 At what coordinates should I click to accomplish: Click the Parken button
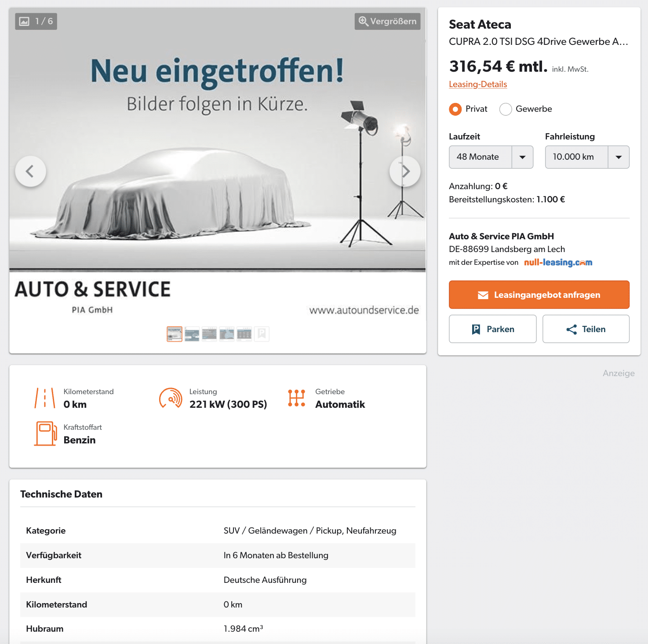492,329
